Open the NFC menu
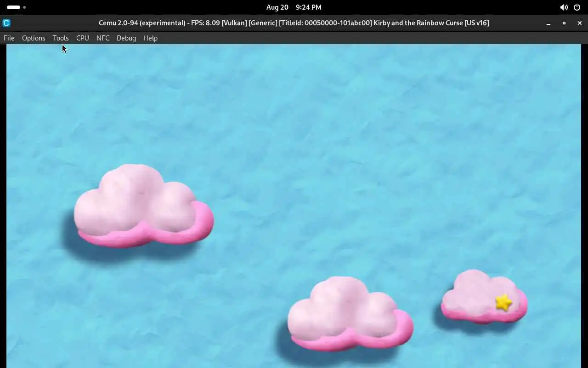This screenshot has width=588, height=368. pyautogui.click(x=103, y=38)
